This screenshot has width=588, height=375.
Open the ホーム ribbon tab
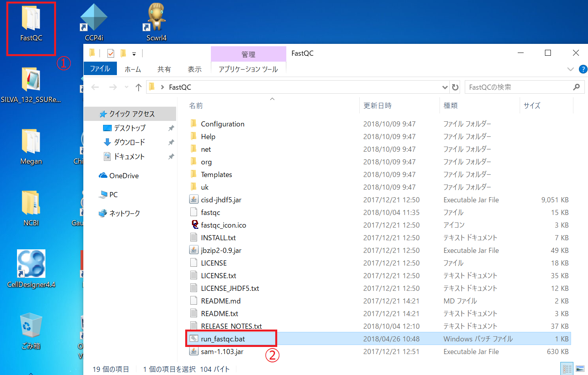[x=133, y=69]
